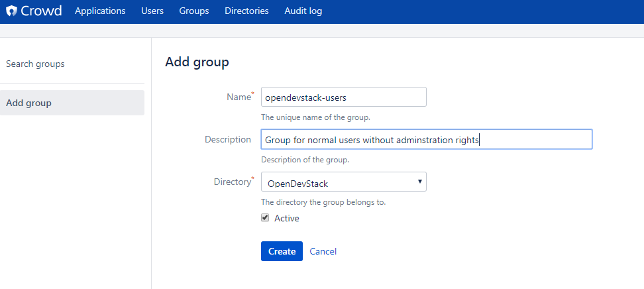The width and height of the screenshot is (644, 289).
Task: Focus the Description text field
Action: tap(426, 140)
